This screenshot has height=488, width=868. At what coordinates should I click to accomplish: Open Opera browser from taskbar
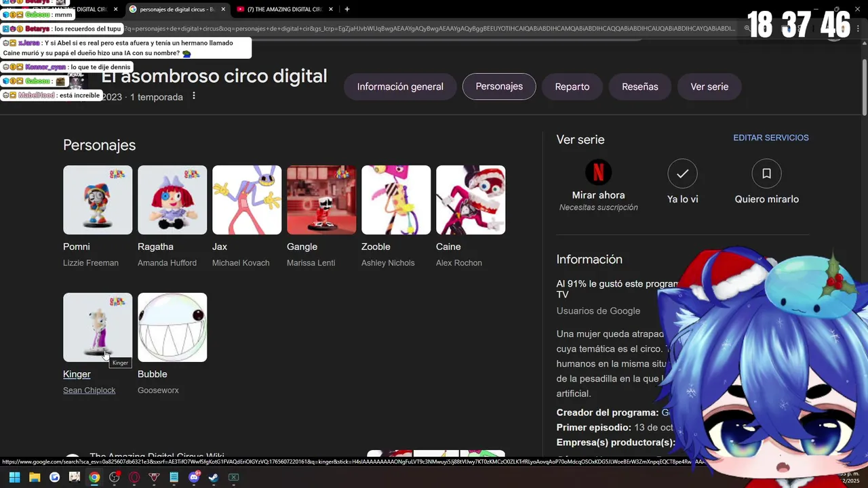(x=134, y=477)
